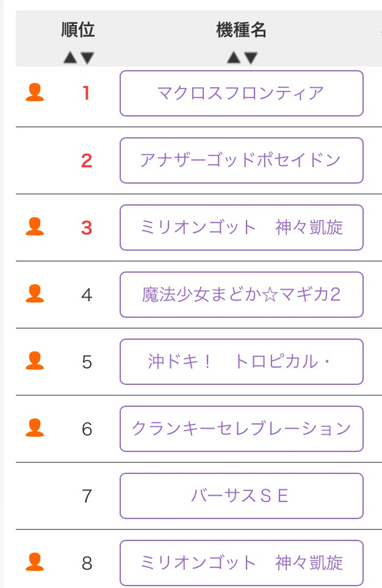Select アナザーゴッドポセイドン machine button
The width and height of the screenshot is (382, 588).
coord(242,160)
